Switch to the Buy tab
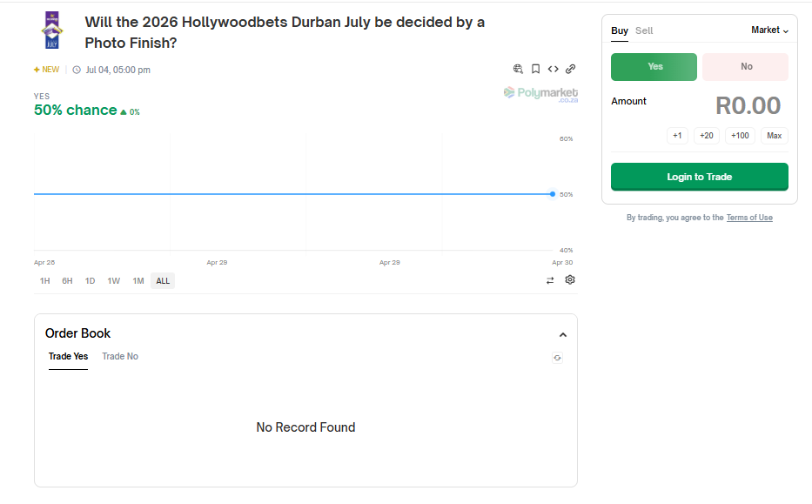The image size is (812, 504). coord(620,30)
